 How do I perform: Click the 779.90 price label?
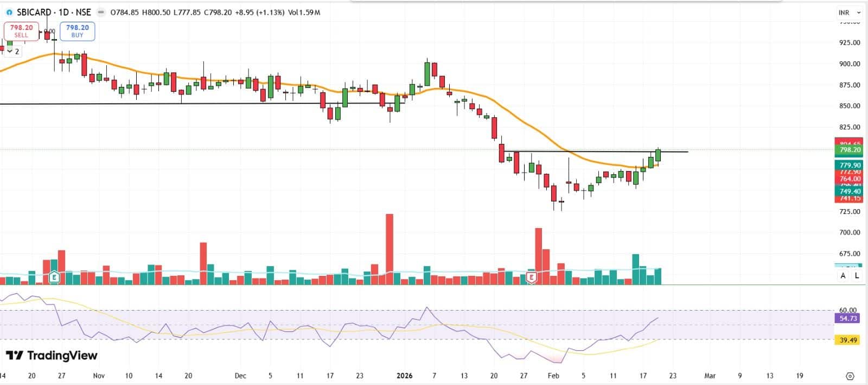tap(850, 165)
